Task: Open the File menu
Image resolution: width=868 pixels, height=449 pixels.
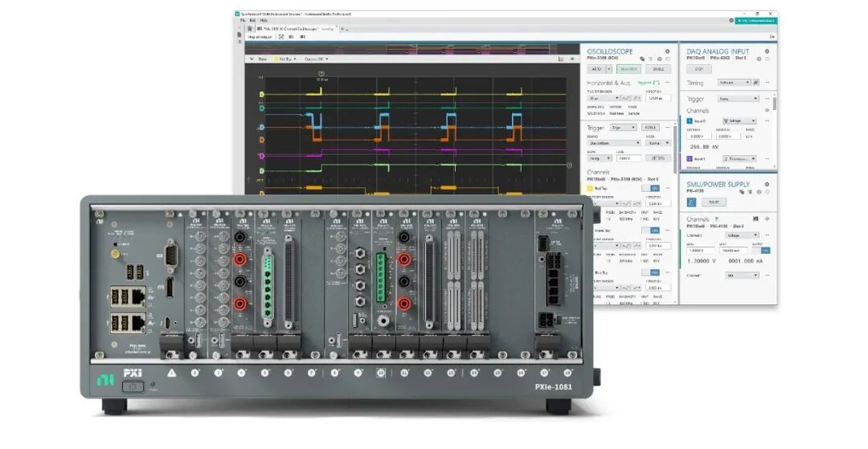Action: click(241, 20)
